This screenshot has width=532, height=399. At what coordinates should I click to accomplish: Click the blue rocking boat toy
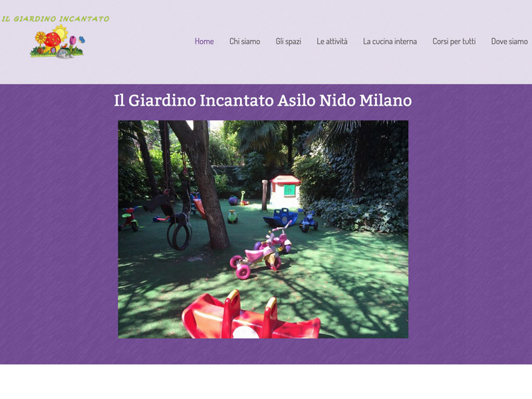[x=281, y=217]
